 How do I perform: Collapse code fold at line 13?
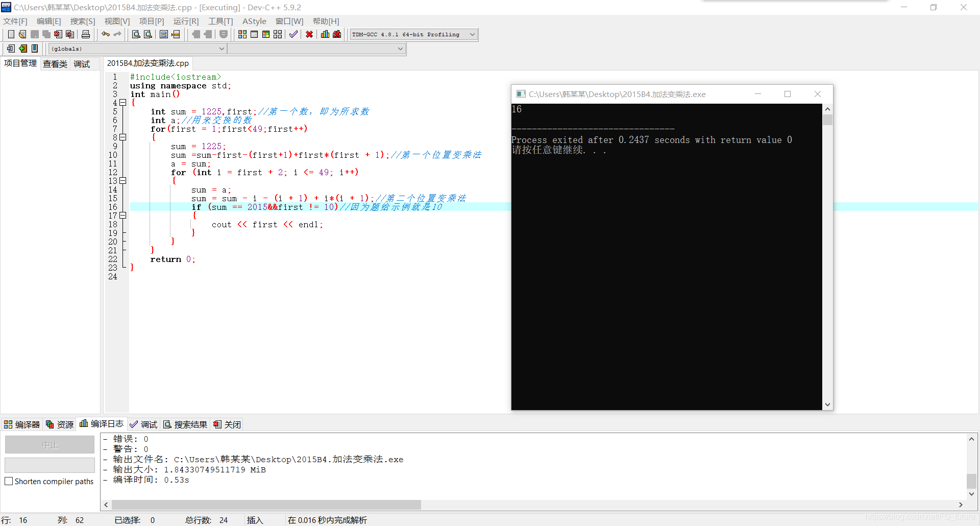click(123, 181)
